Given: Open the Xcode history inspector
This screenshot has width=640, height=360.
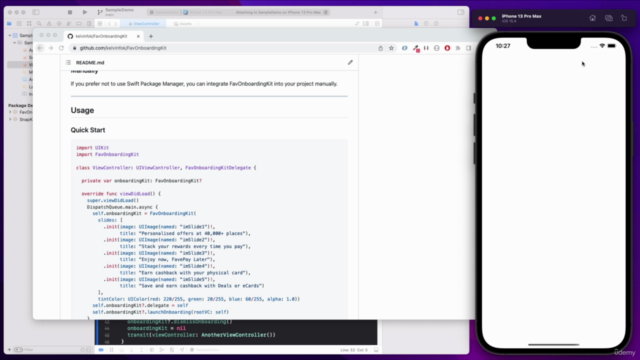Looking at the screenshot, I should click(426, 24).
